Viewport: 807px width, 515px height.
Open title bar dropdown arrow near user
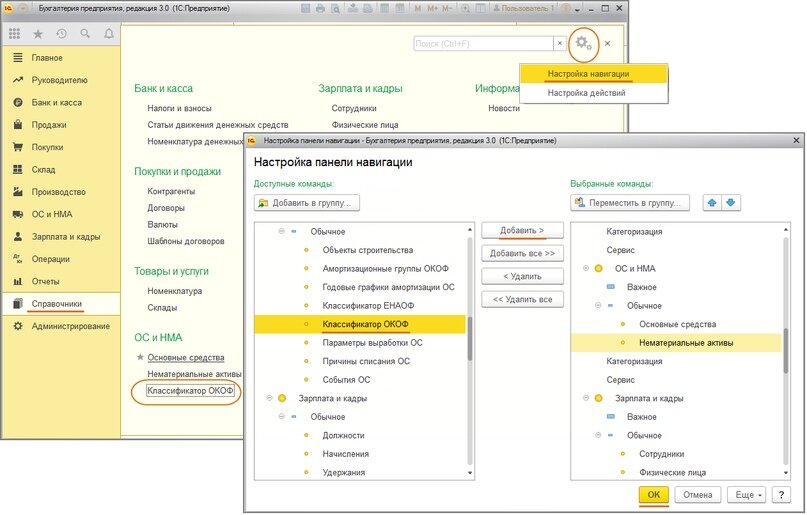point(577,9)
